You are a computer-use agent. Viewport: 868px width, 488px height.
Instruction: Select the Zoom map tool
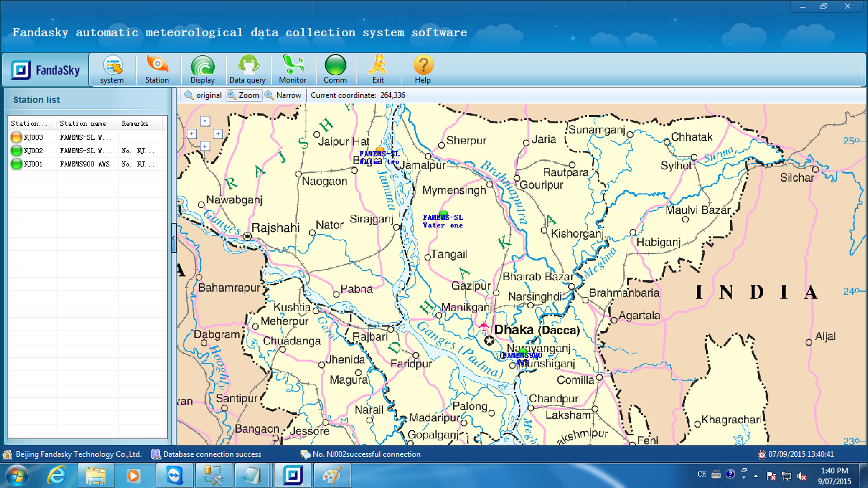pyautogui.click(x=244, y=95)
